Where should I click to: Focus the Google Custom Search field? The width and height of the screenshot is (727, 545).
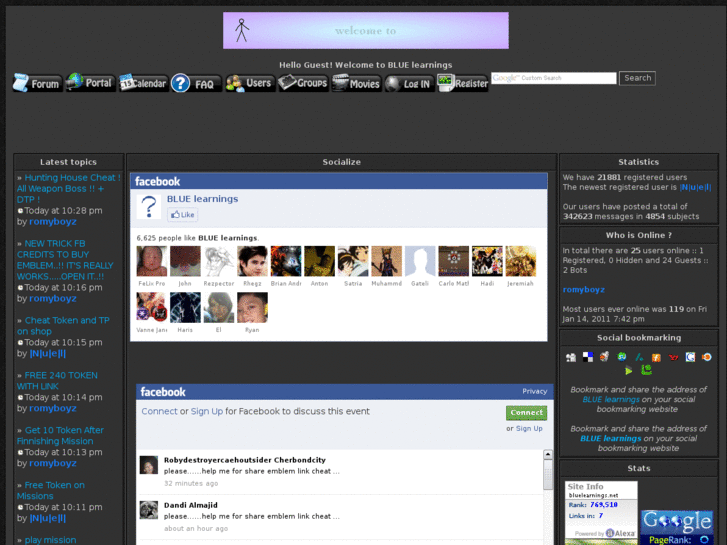click(554, 78)
